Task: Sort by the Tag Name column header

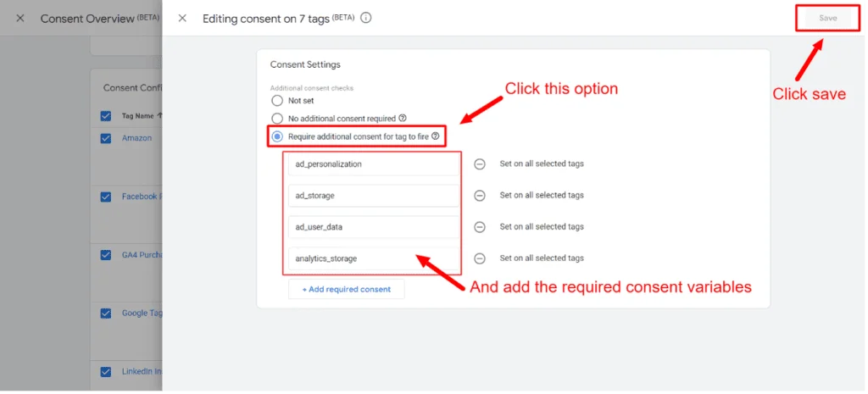Action: (x=142, y=116)
